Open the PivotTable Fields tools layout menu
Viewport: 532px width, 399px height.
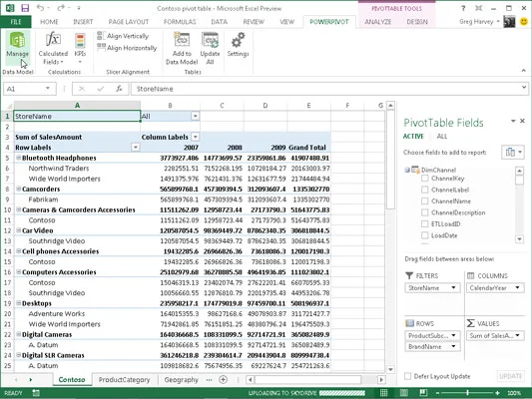point(513,153)
